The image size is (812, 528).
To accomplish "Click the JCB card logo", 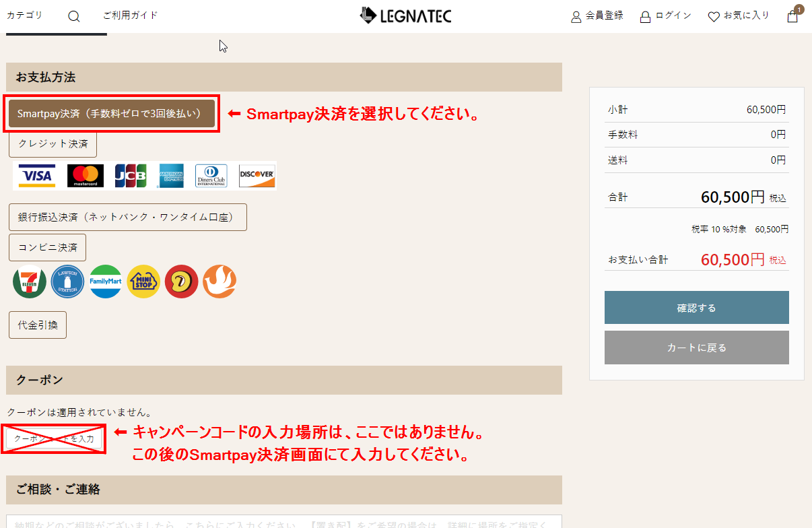I will [130, 176].
